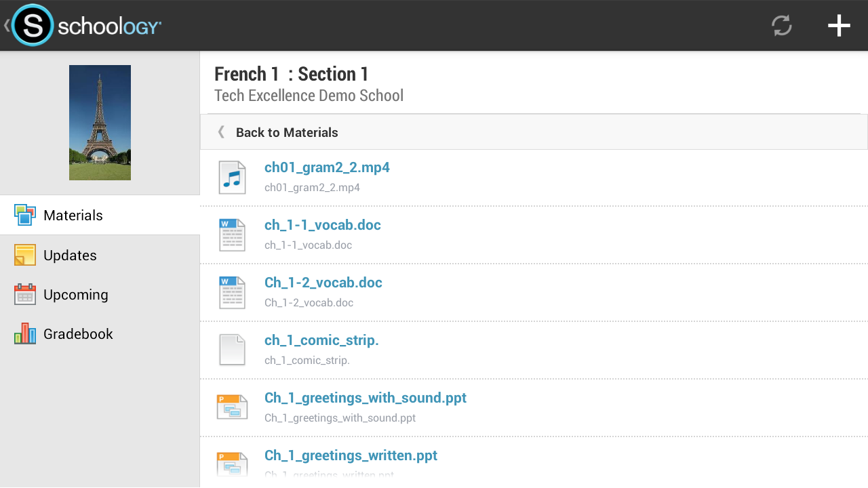This screenshot has height=488, width=868.
Task: Tap the plus icon to add content
Action: (x=838, y=25)
